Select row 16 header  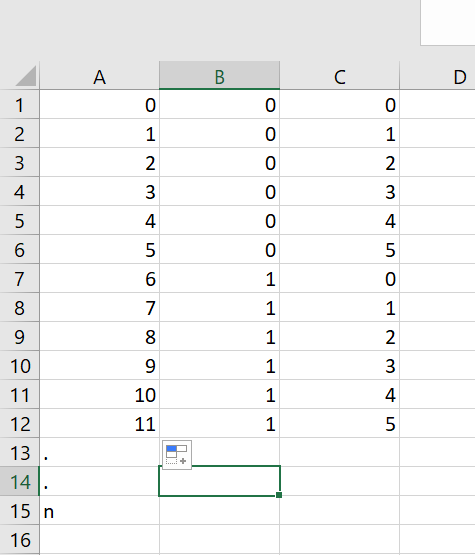[x=19, y=540]
